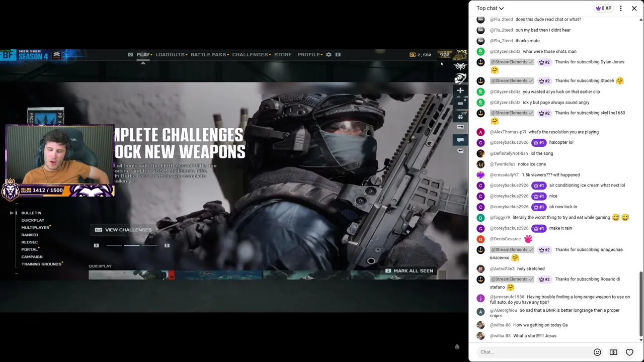Viewport: 644px width, 362px height.
Task: Send a heart reaction in chat
Action: (629, 352)
